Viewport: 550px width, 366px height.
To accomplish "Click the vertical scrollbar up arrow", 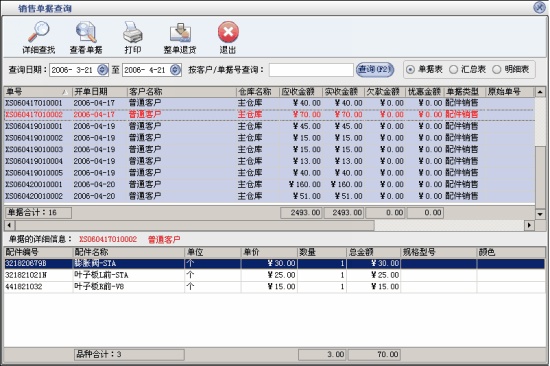I will (x=540, y=92).
